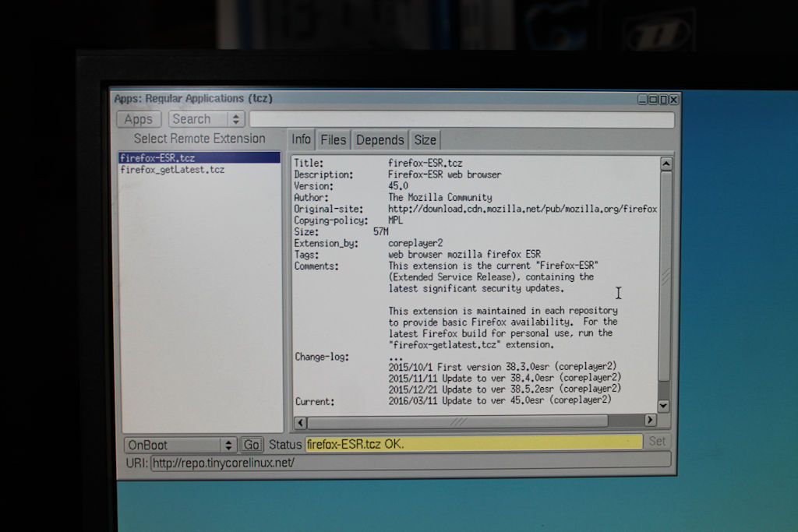Click the Select Remote Extension heading
The height and width of the screenshot is (532, 798).
(x=199, y=139)
